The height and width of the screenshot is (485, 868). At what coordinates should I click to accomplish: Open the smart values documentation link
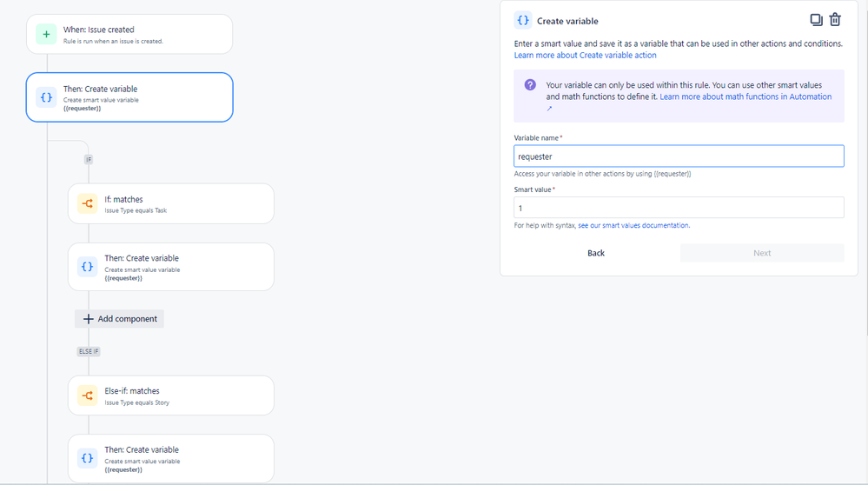(x=633, y=225)
